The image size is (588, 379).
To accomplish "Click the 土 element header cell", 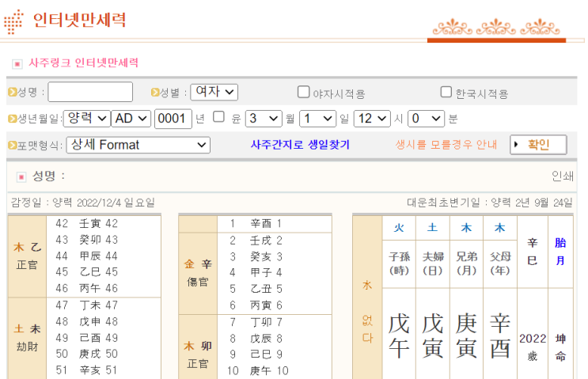I will 432,228.
